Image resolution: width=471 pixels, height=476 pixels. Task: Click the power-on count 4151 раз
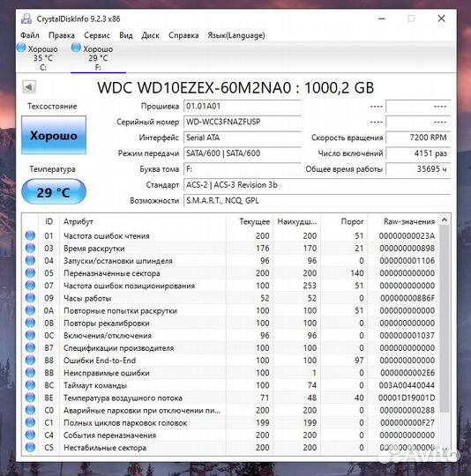pos(418,153)
